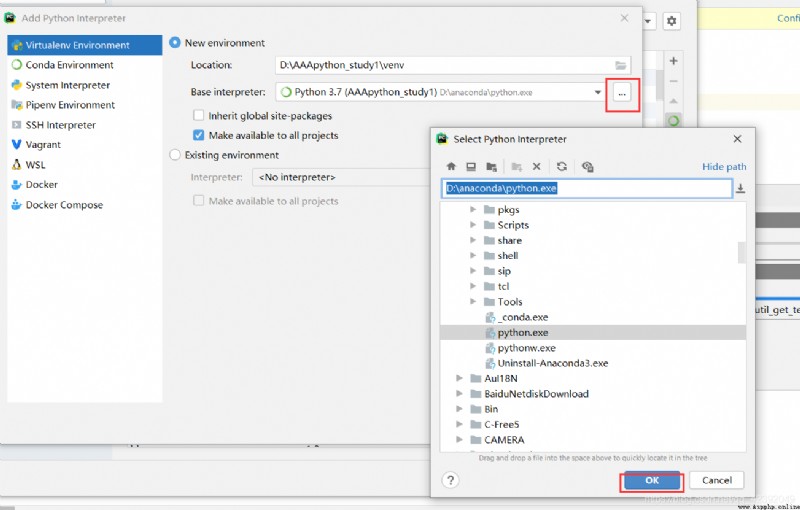
Task: Select WSL in sidebar
Action: tap(85, 165)
